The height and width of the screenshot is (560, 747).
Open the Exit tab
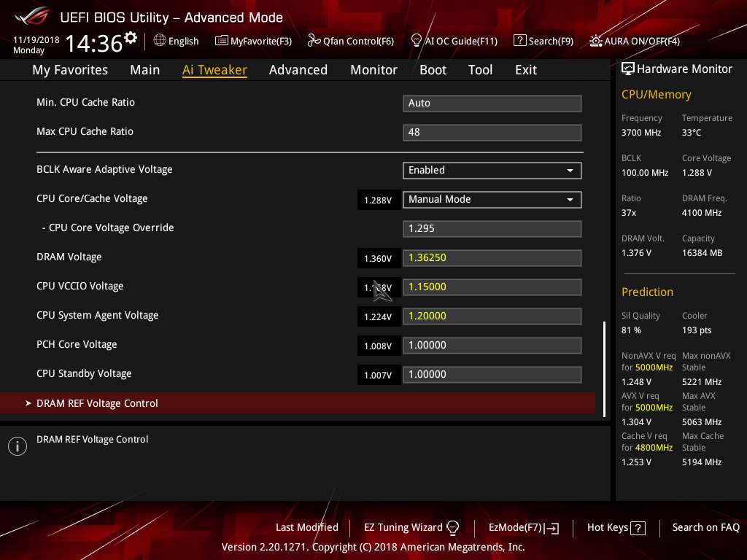pos(526,70)
